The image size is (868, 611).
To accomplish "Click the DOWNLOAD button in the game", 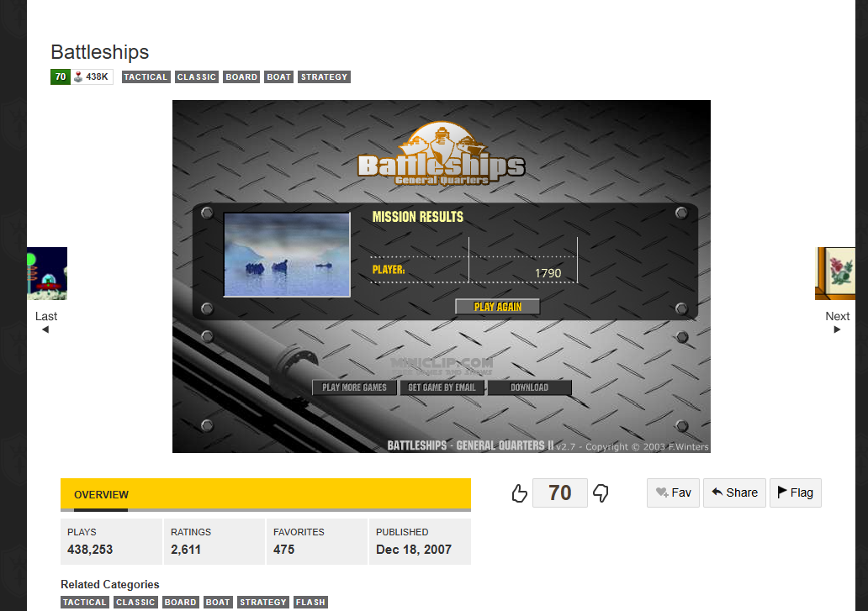I will coord(529,387).
